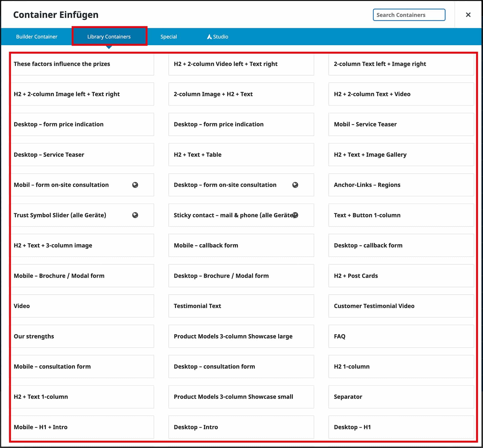
Task: Click the globe icon on Sticky contact card
Action: tap(295, 215)
